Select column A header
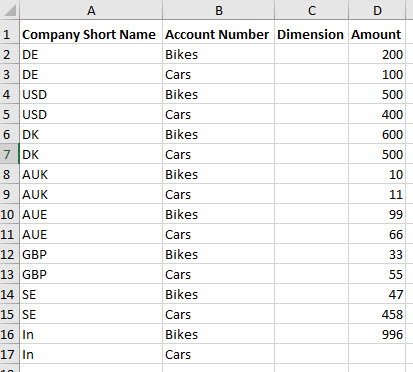 (91, 10)
